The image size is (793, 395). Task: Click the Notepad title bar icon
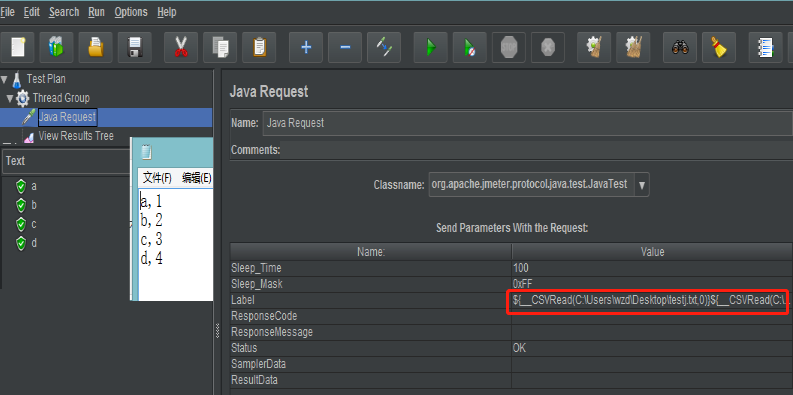pos(147,152)
